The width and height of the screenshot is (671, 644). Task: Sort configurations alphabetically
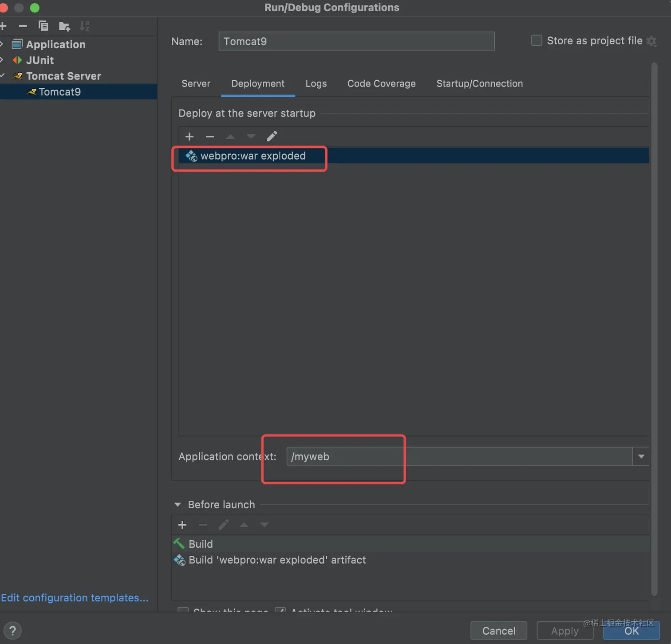pyautogui.click(x=84, y=26)
